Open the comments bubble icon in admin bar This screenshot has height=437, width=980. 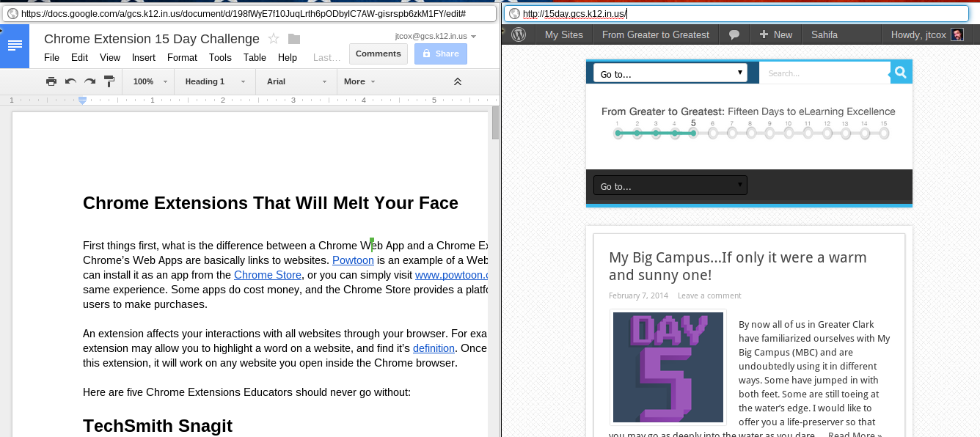point(734,34)
